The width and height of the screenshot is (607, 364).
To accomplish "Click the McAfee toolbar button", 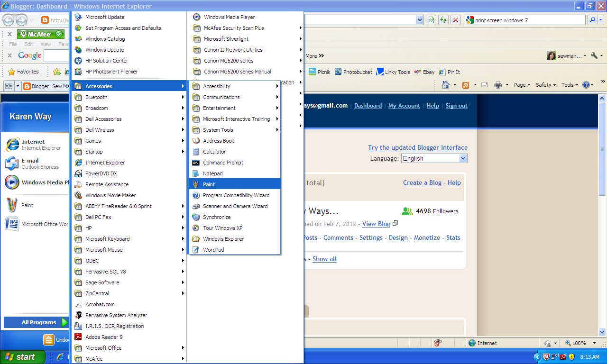I will (x=41, y=34).
